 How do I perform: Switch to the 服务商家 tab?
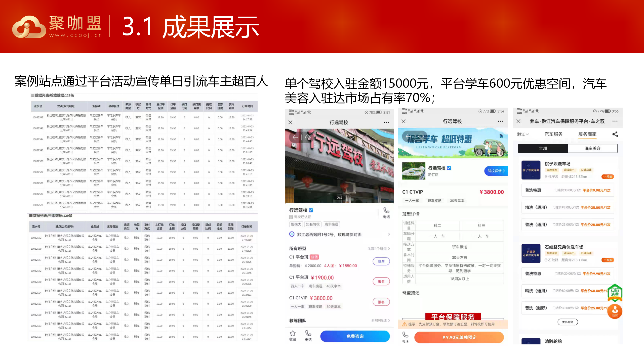tap(587, 134)
